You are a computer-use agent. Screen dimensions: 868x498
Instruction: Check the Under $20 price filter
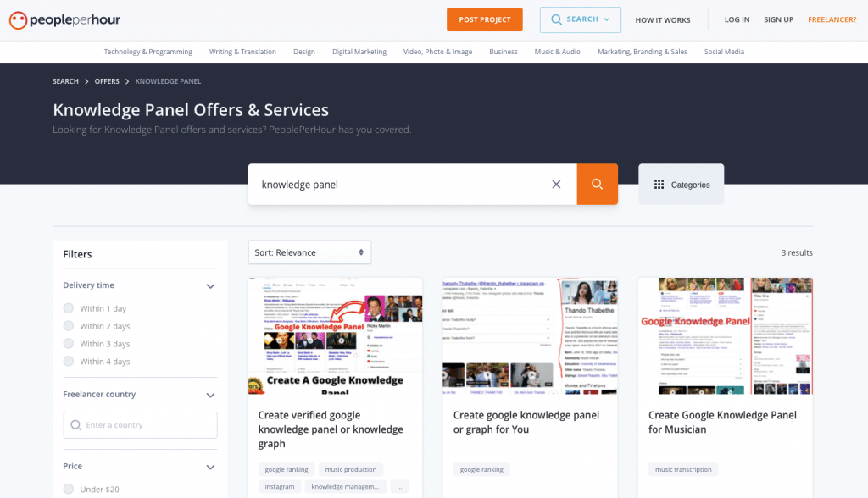(68, 489)
